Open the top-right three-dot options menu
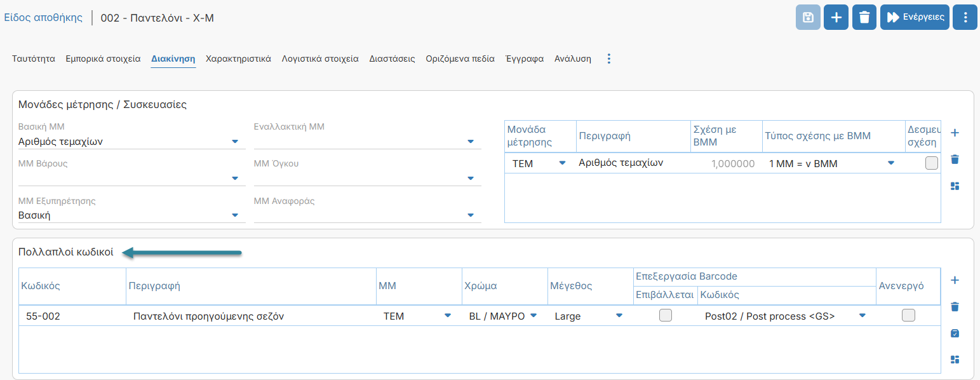Viewport: 980px width, 380px height. [x=965, y=17]
